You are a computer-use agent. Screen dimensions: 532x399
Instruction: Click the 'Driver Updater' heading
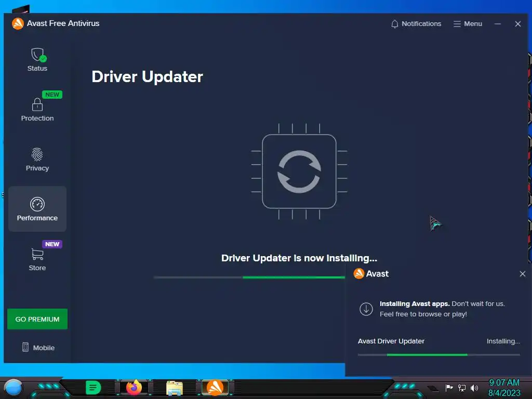coord(147,77)
